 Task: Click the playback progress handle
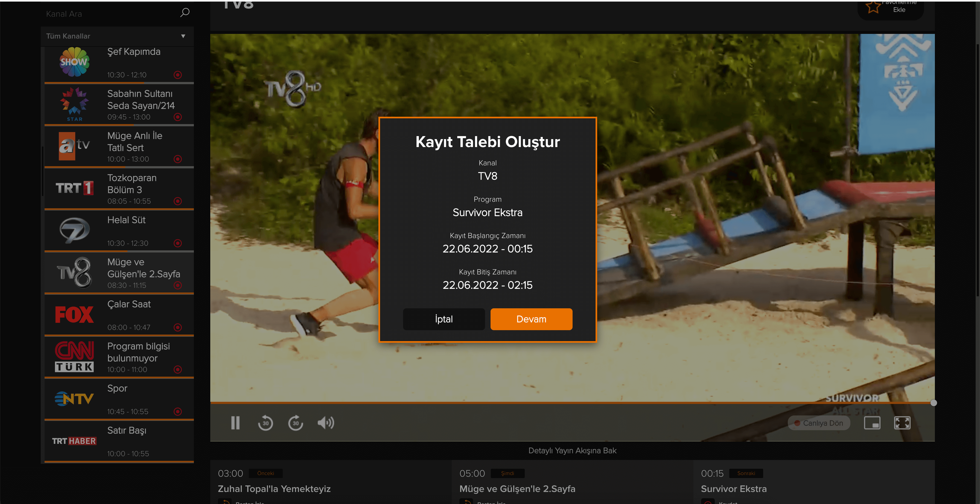click(x=933, y=403)
